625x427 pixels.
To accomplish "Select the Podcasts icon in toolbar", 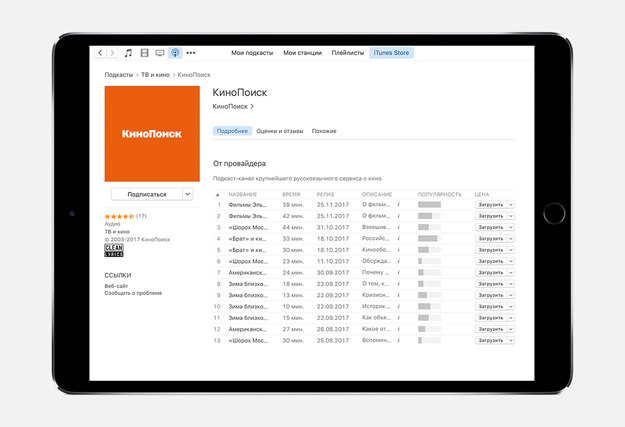I will click(x=175, y=53).
